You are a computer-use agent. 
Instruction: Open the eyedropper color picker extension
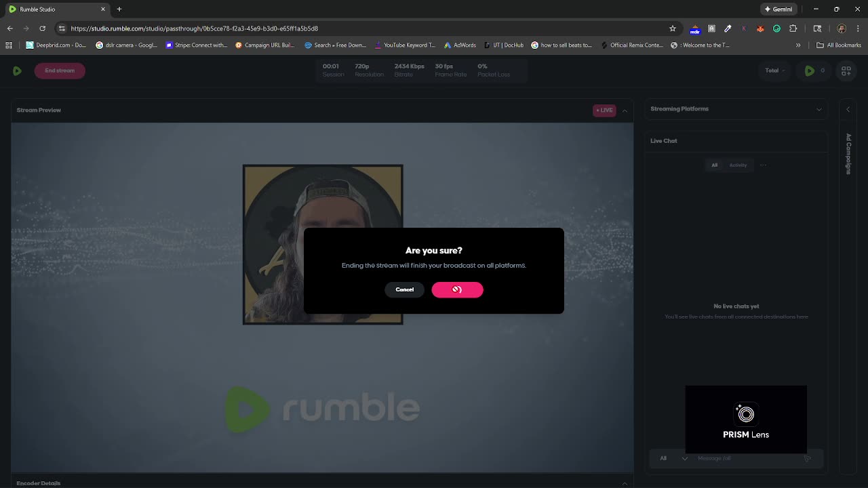(728, 28)
